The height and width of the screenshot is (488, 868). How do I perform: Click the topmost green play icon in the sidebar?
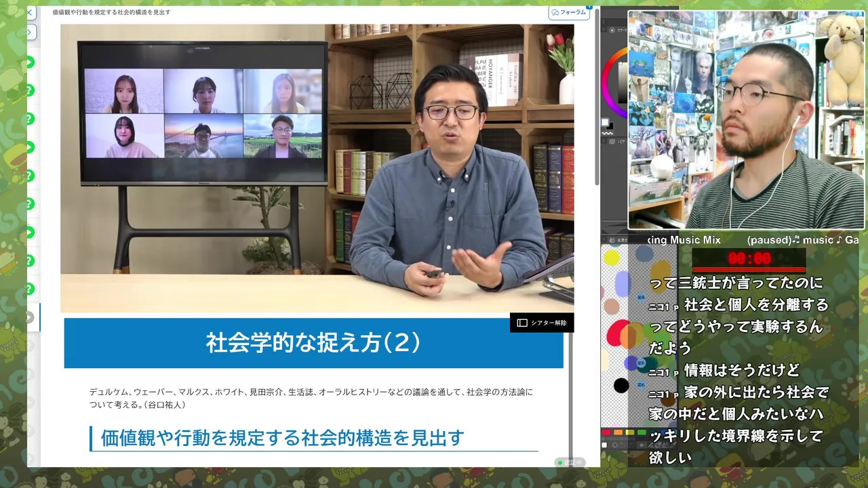(x=29, y=62)
